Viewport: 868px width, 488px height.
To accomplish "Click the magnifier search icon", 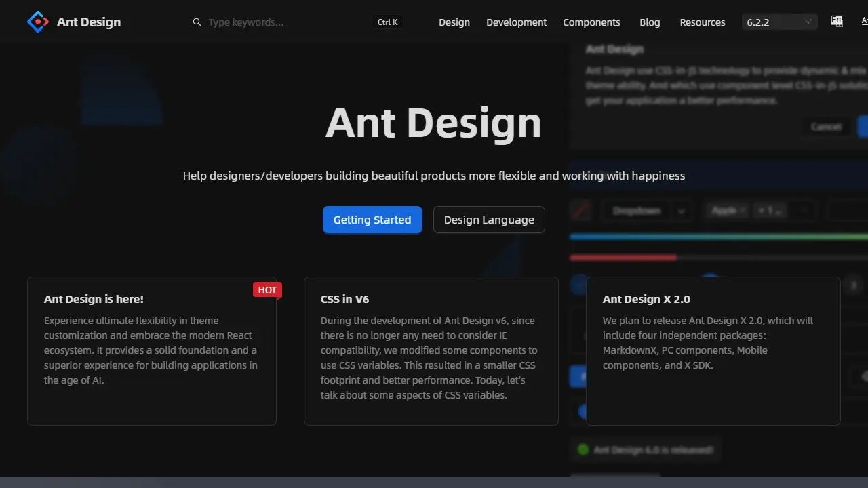I will 197,22.
